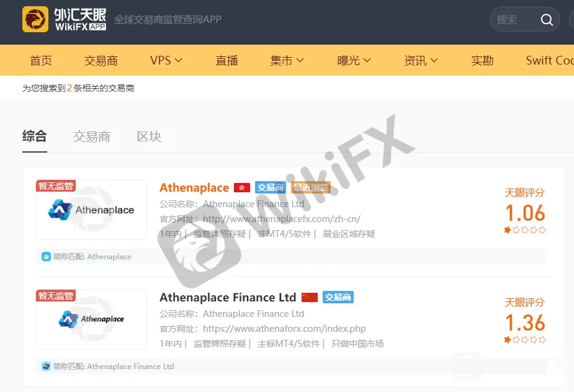Click the 暂无监管 badge on the Athenaplace Finance Ltd card
574x392 pixels.
[56, 295]
